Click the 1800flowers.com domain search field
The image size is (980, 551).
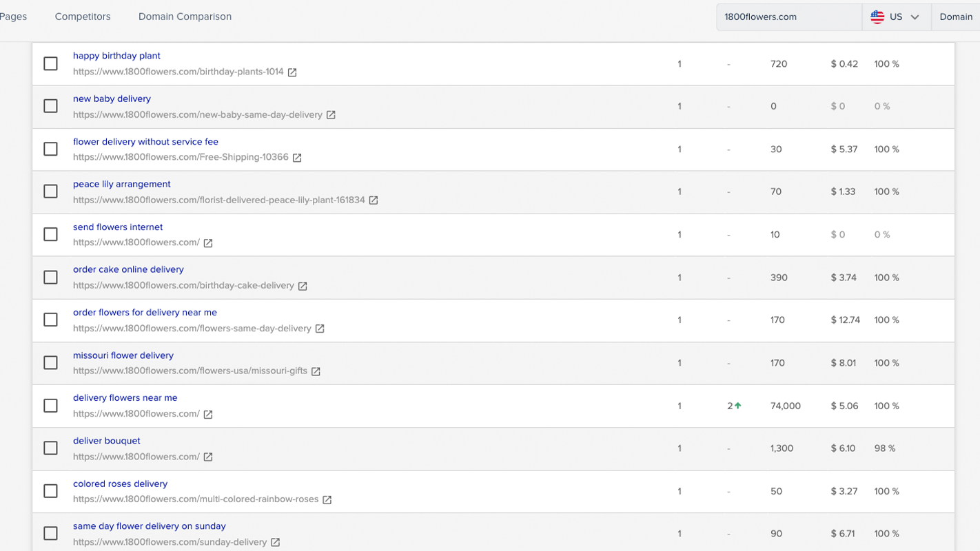point(788,17)
